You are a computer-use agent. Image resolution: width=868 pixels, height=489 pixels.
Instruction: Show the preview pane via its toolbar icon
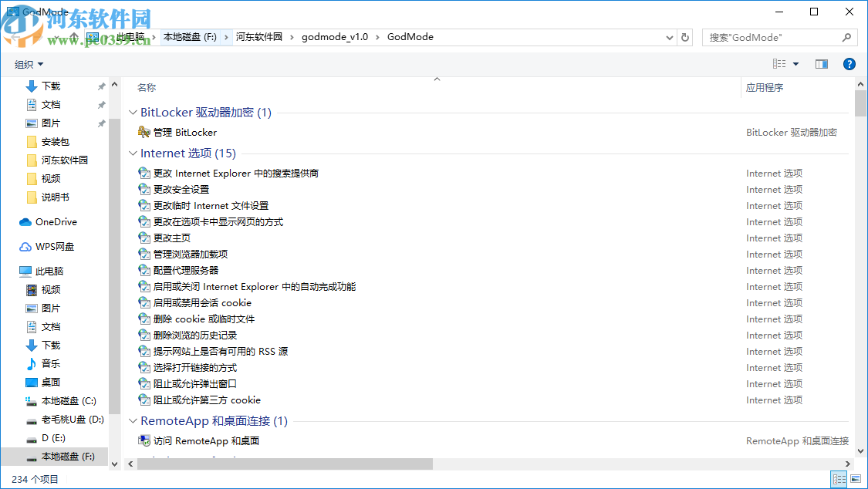click(x=821, y=63)
